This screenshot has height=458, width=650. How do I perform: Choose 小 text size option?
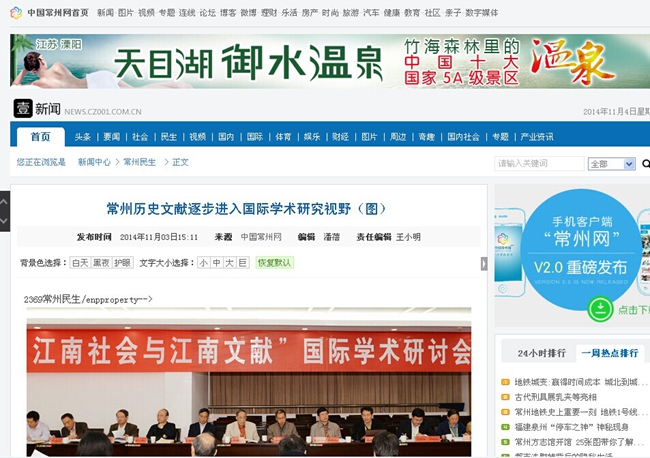click(203, 263)
